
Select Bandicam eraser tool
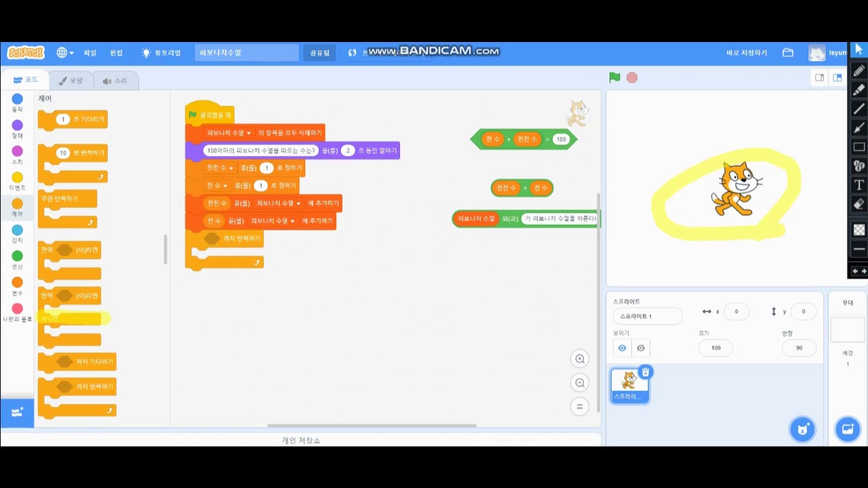coord(859,203)
